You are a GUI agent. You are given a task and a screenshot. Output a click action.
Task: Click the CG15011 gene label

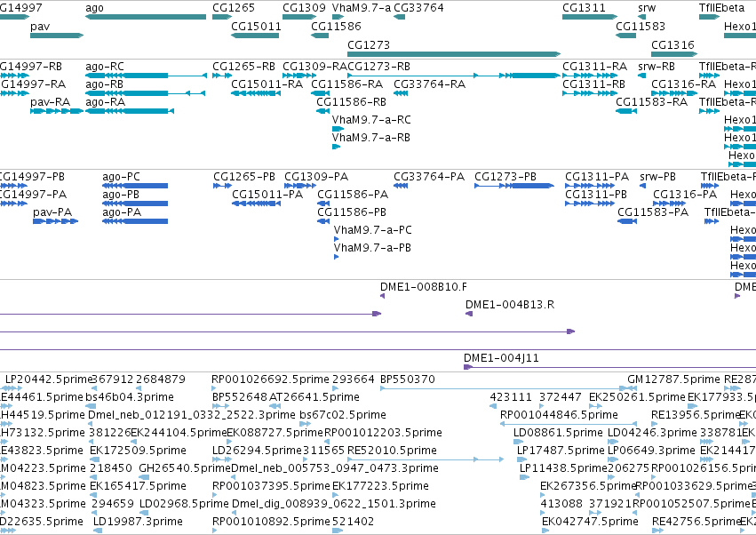(256, 26)
